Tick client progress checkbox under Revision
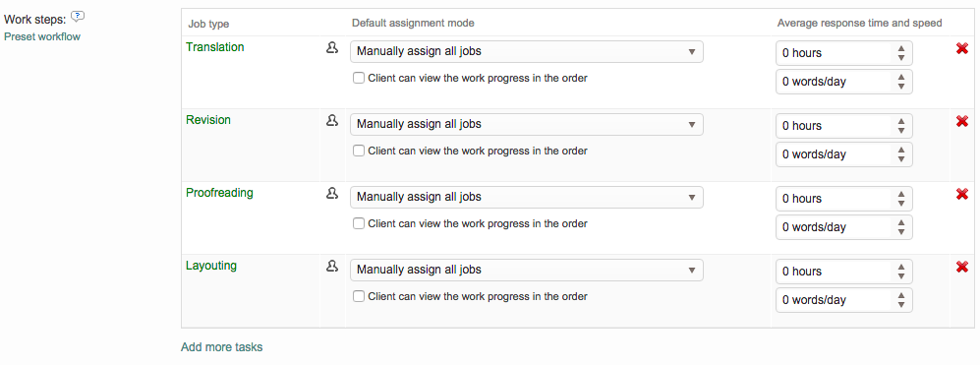 coord(358,151)
